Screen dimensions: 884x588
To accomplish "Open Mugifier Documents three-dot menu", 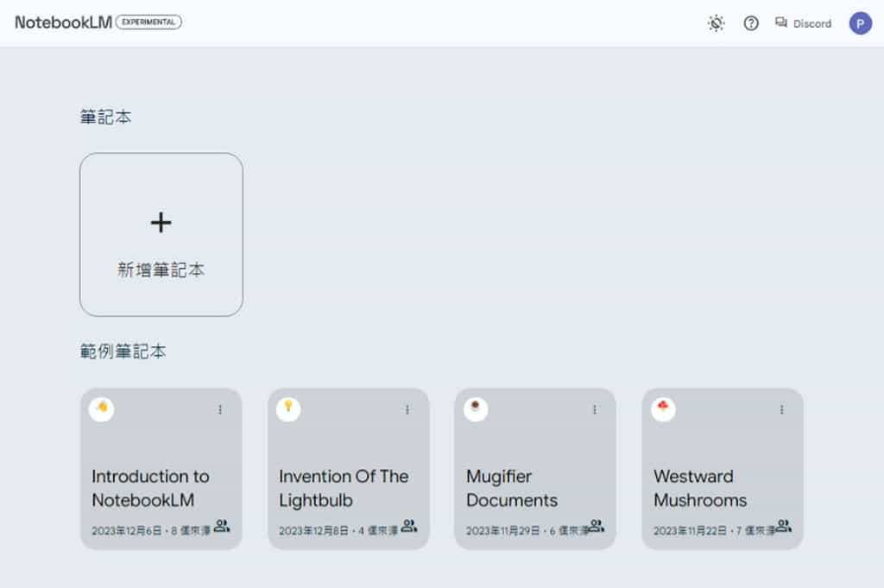I will [595, 410].
